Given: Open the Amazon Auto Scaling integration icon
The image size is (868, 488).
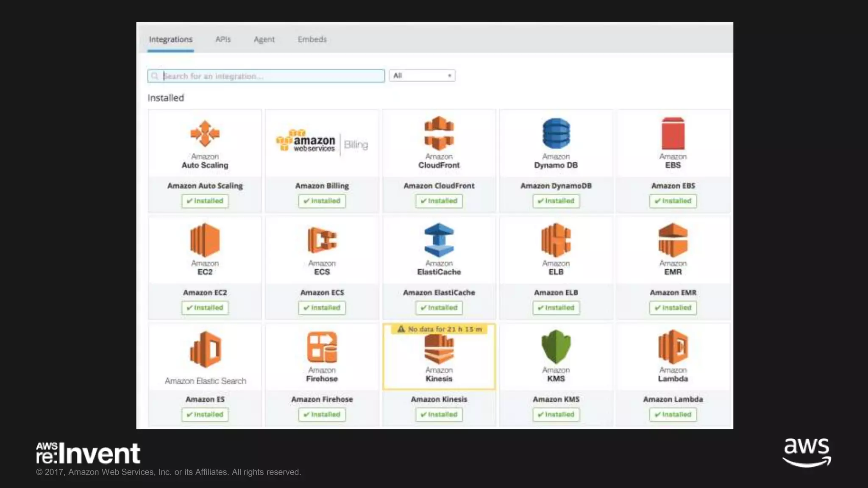Looking at the screenshot, I should point(205,134).
